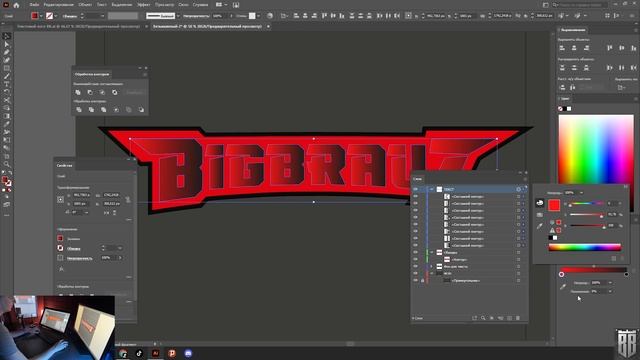This screenshot has width=640, height=360.
Task: Click eyedropper icon in color picker popup
Action: 540,226
